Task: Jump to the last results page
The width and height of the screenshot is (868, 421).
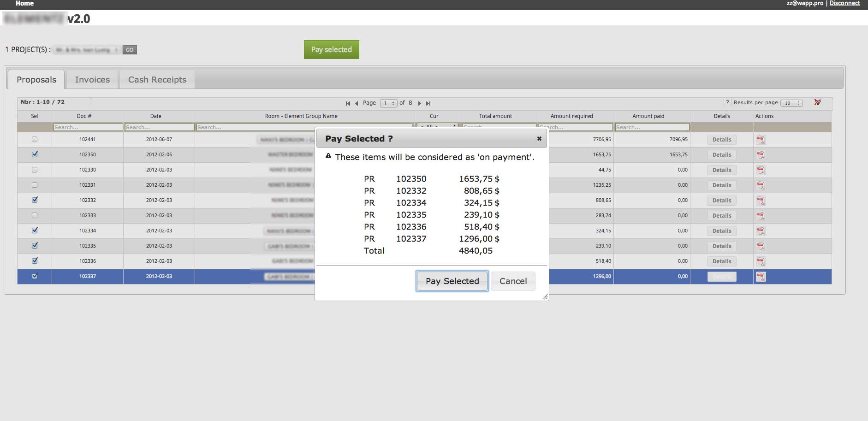Action: tap(428, 103)
